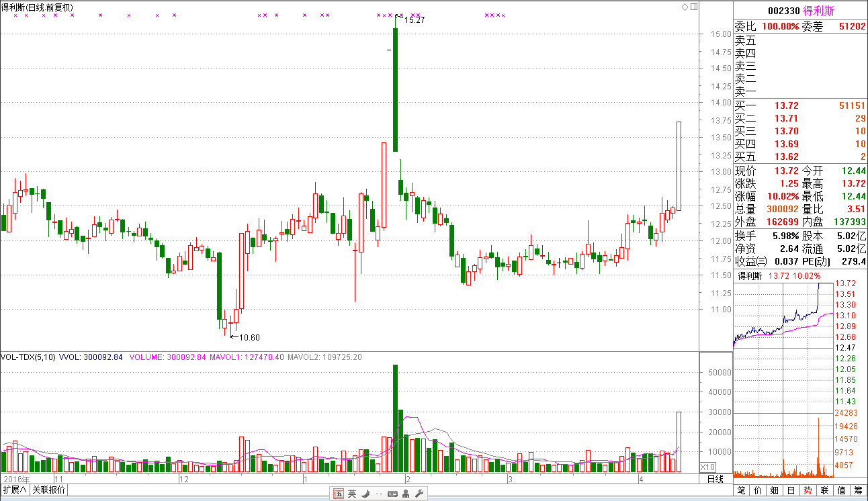Click the 收益(三) value 0.037

pyautogui.click(x=787, y=261)
